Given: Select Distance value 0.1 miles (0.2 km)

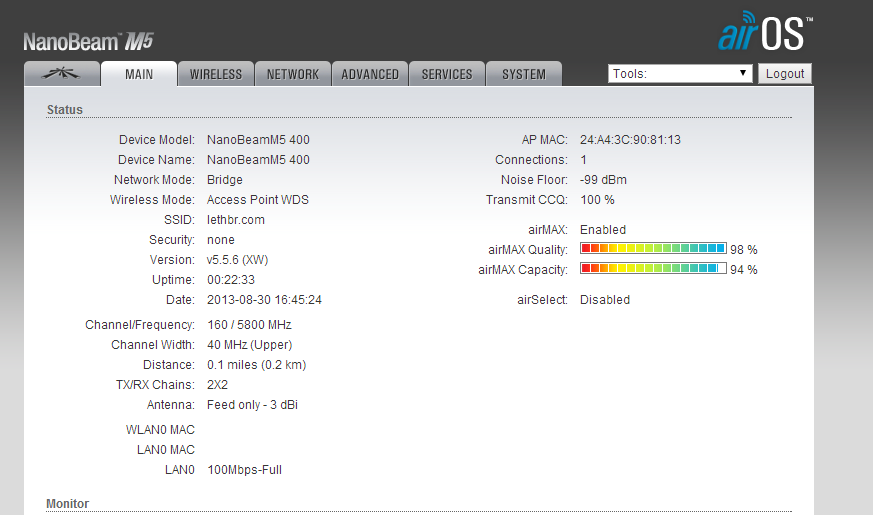Looking at the screenshot, I should click(257, 365).
